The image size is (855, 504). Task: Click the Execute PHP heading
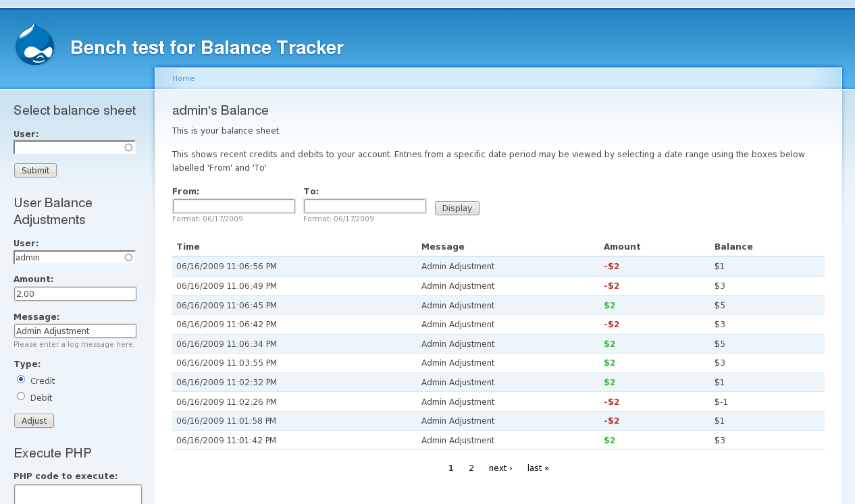pos(52,453)
